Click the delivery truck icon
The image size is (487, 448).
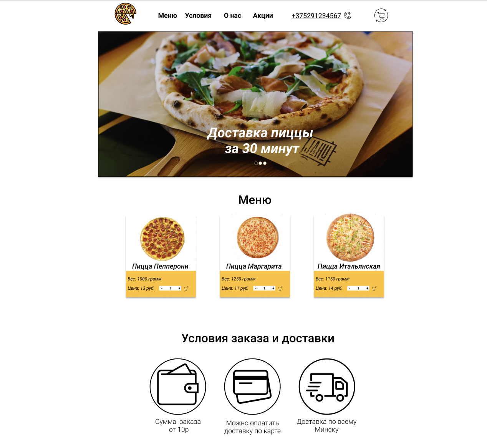point(327,387)
